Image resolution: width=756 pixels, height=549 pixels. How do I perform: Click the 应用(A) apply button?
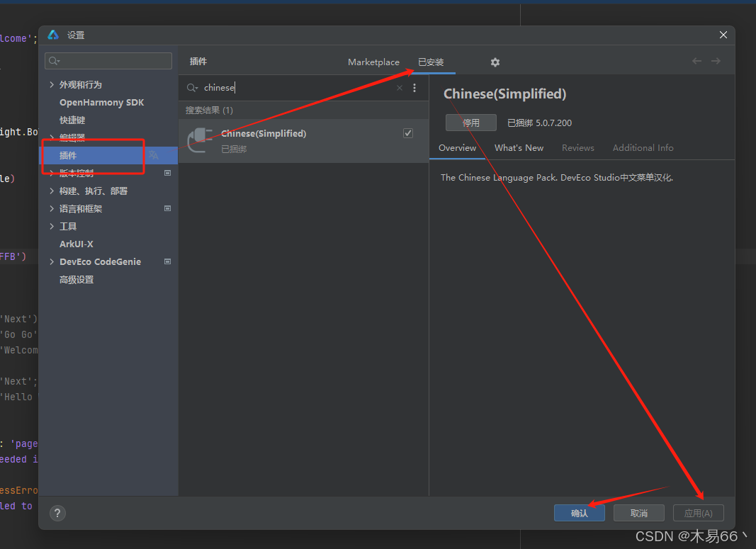click(x=698, y=513)
